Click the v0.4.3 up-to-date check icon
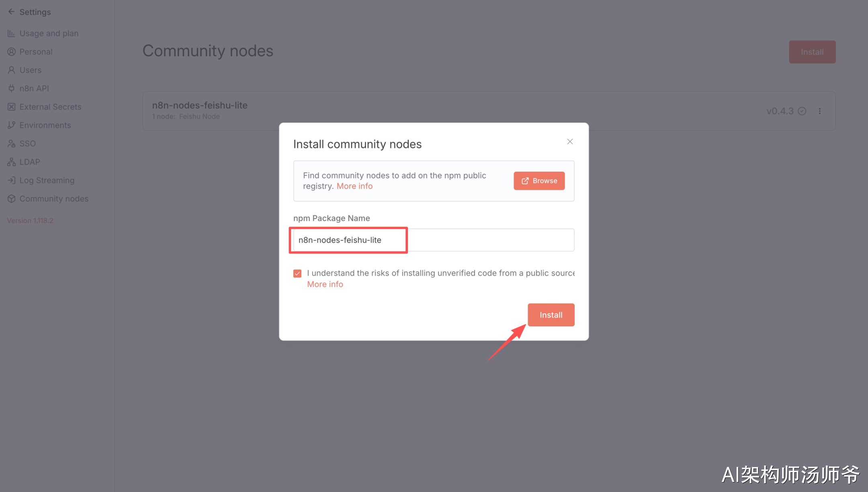Image resolution: width=868 pixels, height=492 pixels. 802,111
